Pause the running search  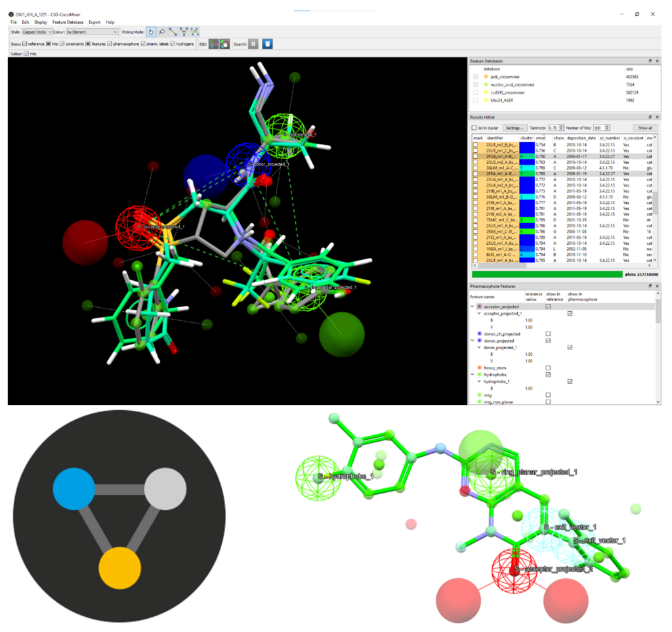tap(253, 44)
